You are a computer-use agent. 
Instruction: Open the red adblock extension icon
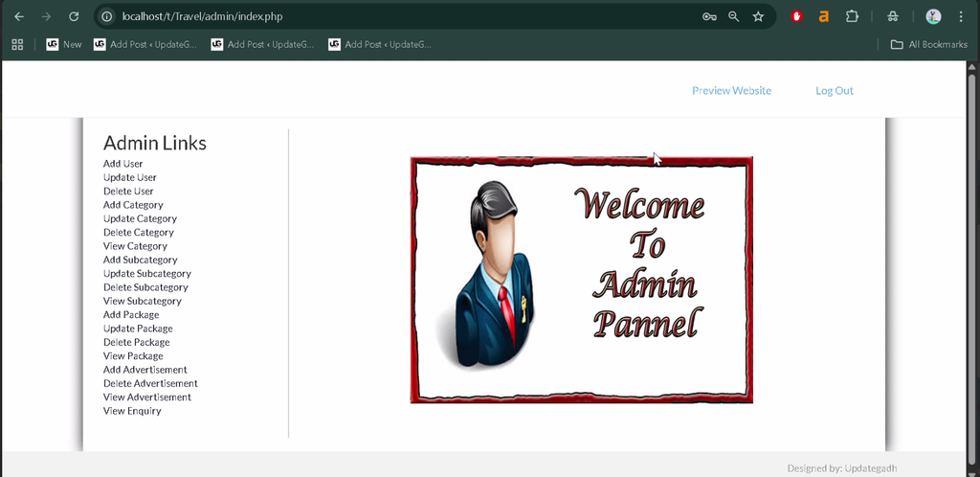(x=796, y=17)
